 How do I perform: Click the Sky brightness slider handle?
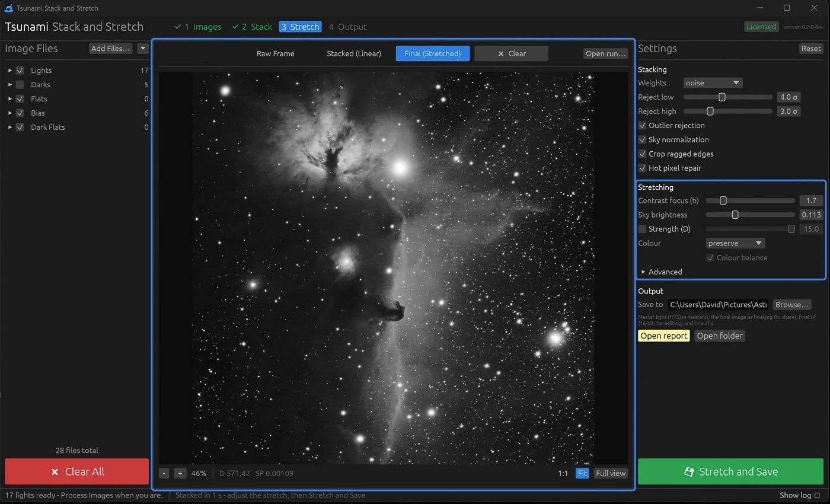pos(735,215)
